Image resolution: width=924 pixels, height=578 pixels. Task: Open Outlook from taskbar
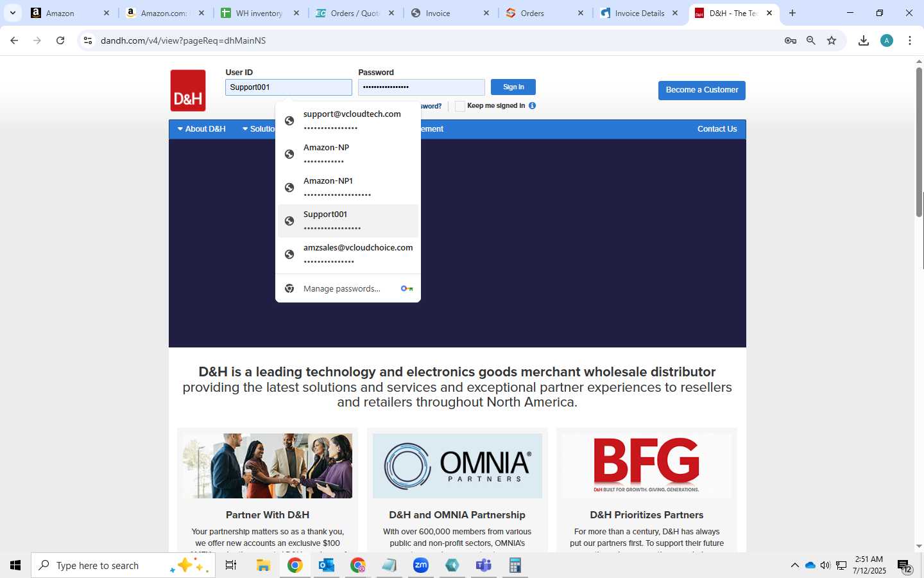coord(327,565)
